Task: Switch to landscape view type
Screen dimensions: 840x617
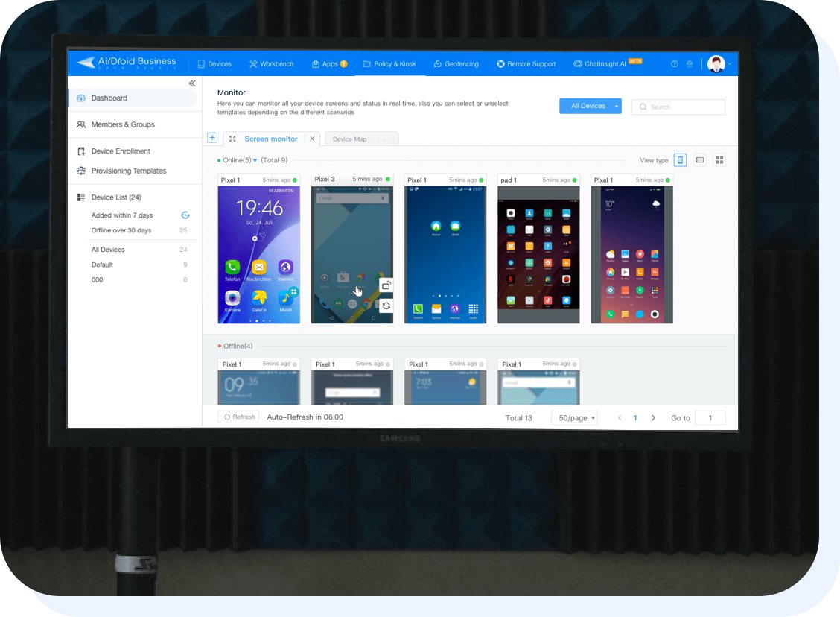Action: click(x=700, y=160)
